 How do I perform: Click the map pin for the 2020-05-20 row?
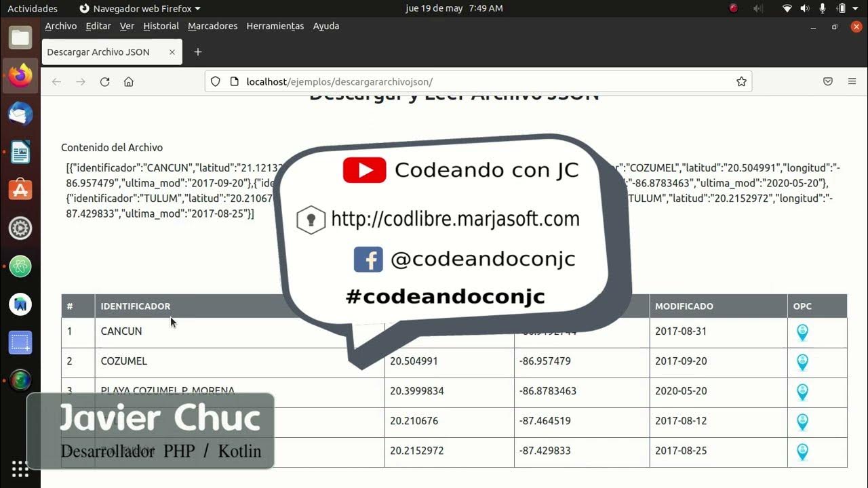(x=802, y=392)
